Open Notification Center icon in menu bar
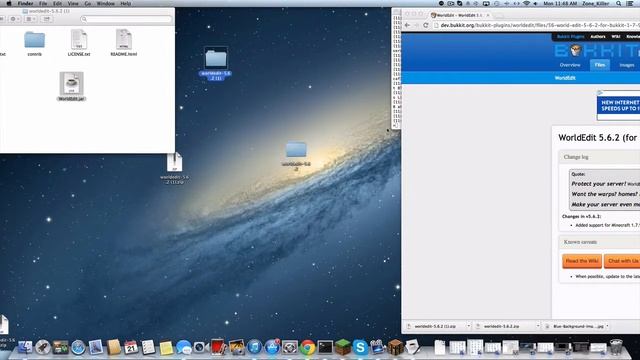Viewport: 640px width, 360px height. pyautogui.click(x=631, y=3)
